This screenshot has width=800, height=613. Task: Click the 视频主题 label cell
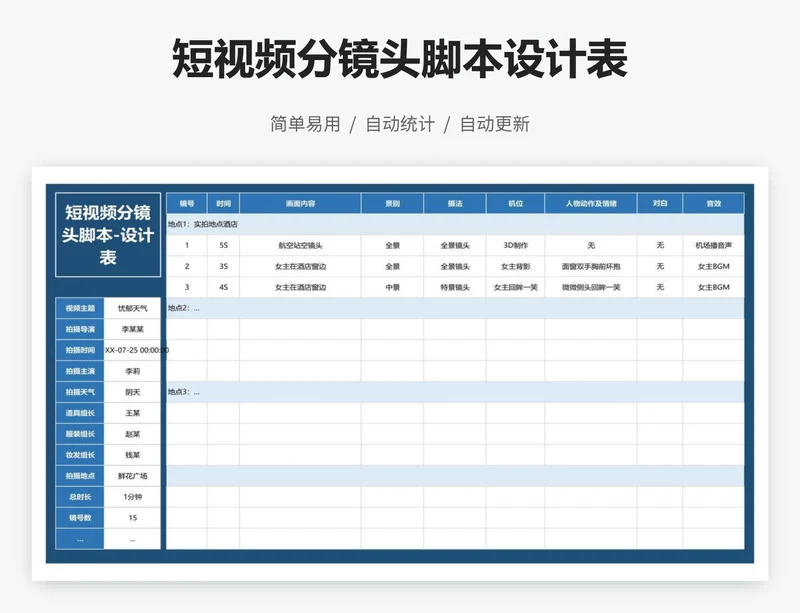click(80, 308)
